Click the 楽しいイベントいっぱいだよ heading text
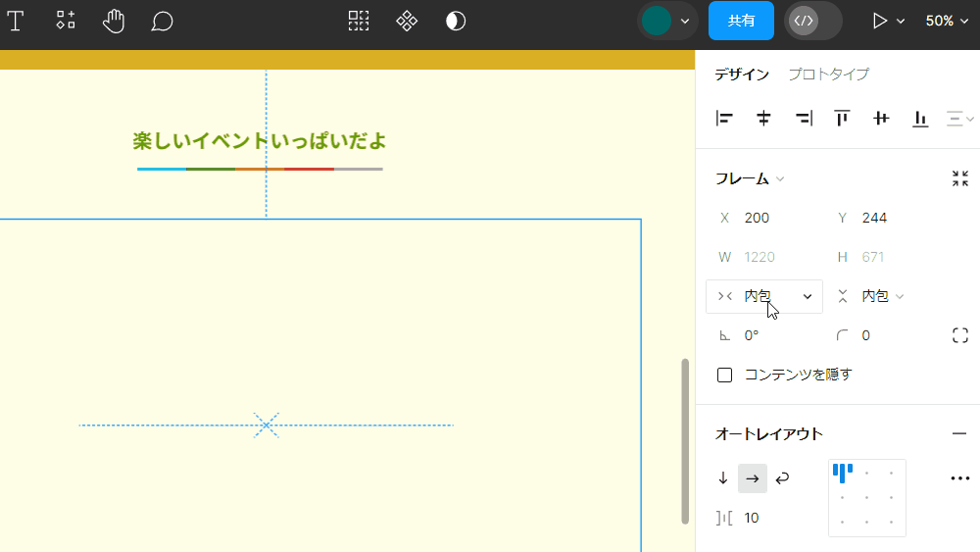This screenshot has height=552, width=980. 260,140
